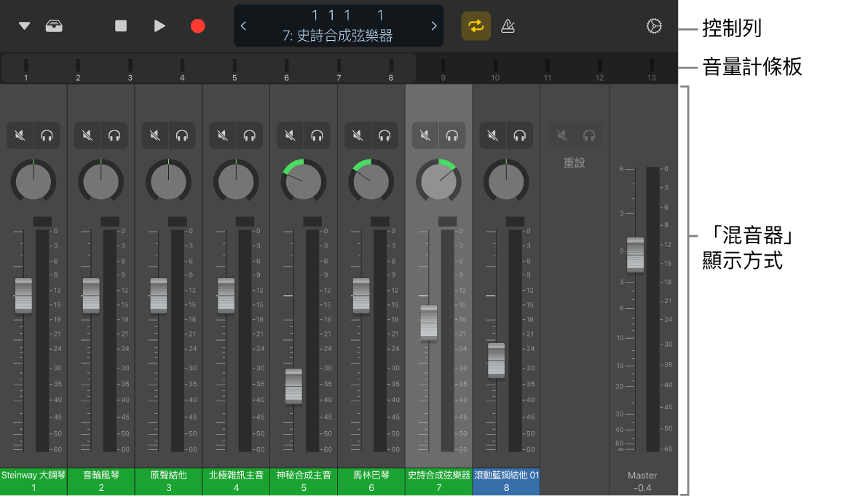Mute the Steinway 大鋼琴 track

click(20, 135)
